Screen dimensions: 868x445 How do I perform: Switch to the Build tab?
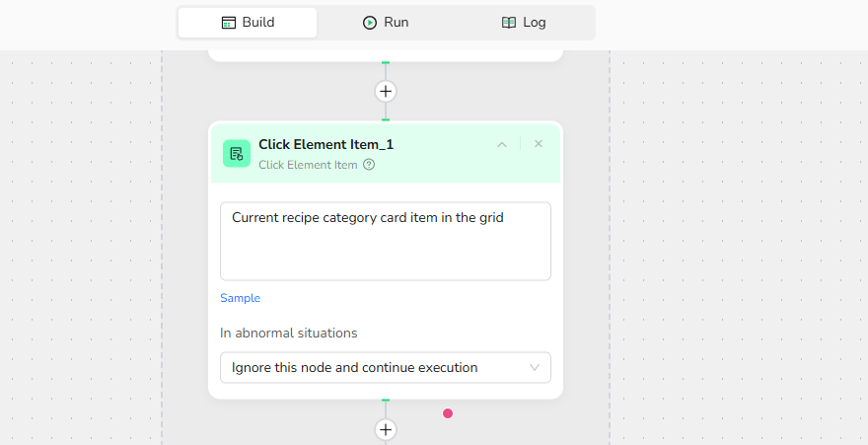(248, 23)
